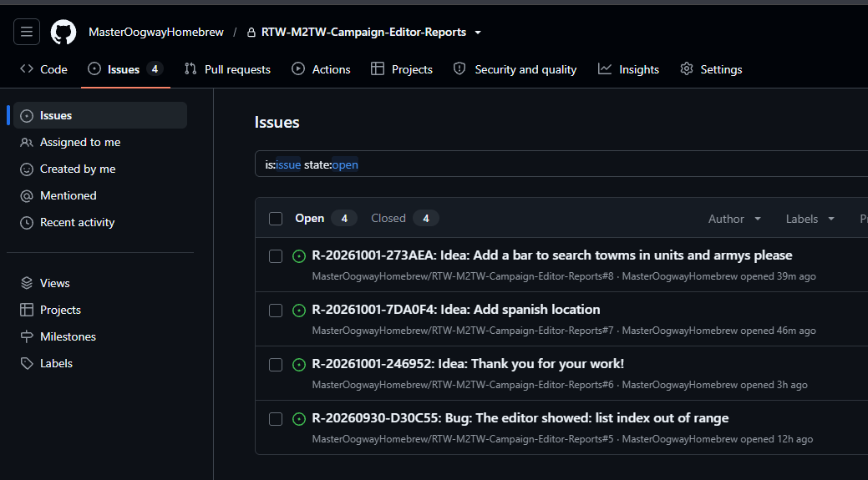
Task: Click the Recent activity clock icon
Action: (x=27, y=223)
